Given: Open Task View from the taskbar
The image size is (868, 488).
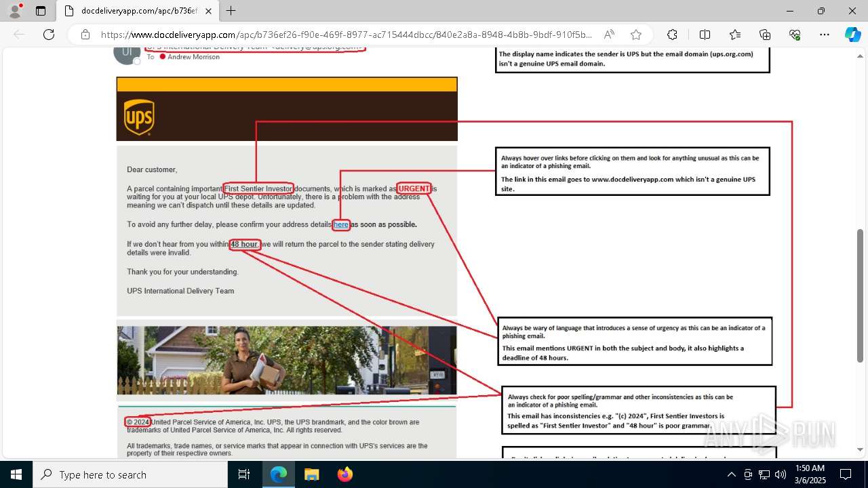Looking at the screenshot, I should 244,474.
